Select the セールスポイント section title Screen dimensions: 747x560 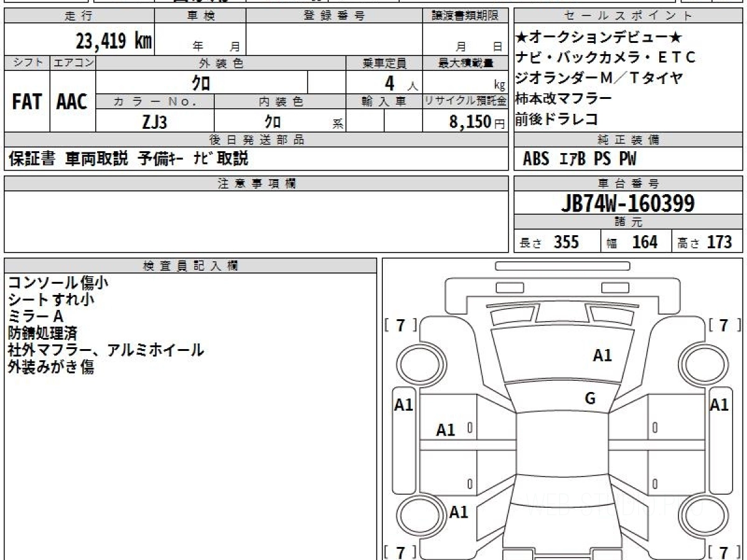pyautogui.click(x=629, y=16)
